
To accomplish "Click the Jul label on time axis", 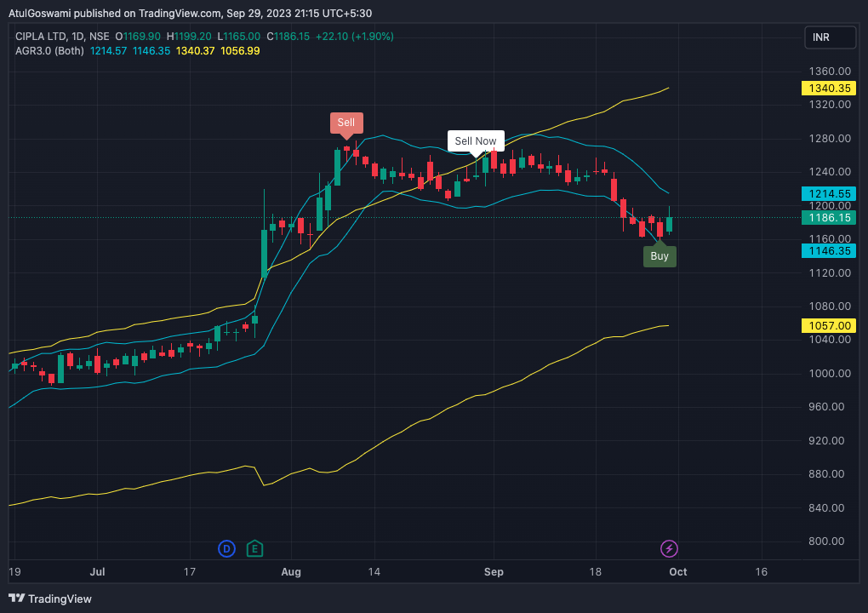I will tap(97, 572).
